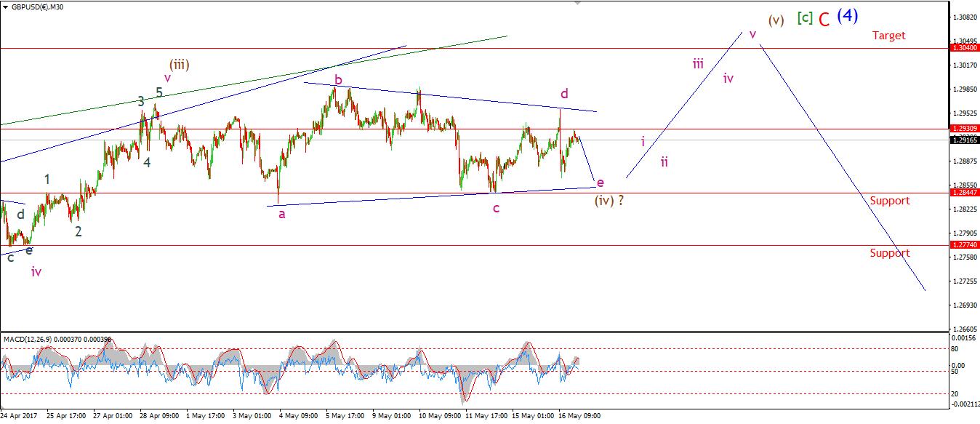Click the magenta 'iv' label at bottom left
The image size is (980, 424).
36,272
